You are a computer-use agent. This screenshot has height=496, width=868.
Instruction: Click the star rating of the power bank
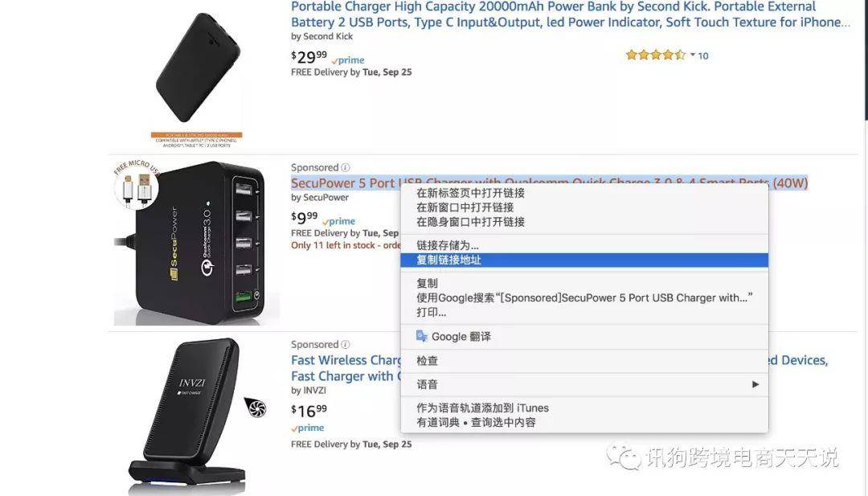(x=656, y=55)
